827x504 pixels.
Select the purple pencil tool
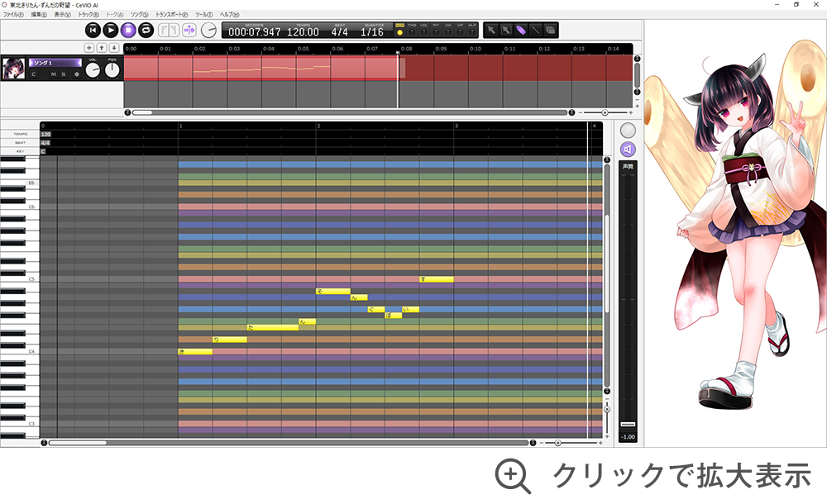(520, 30)
